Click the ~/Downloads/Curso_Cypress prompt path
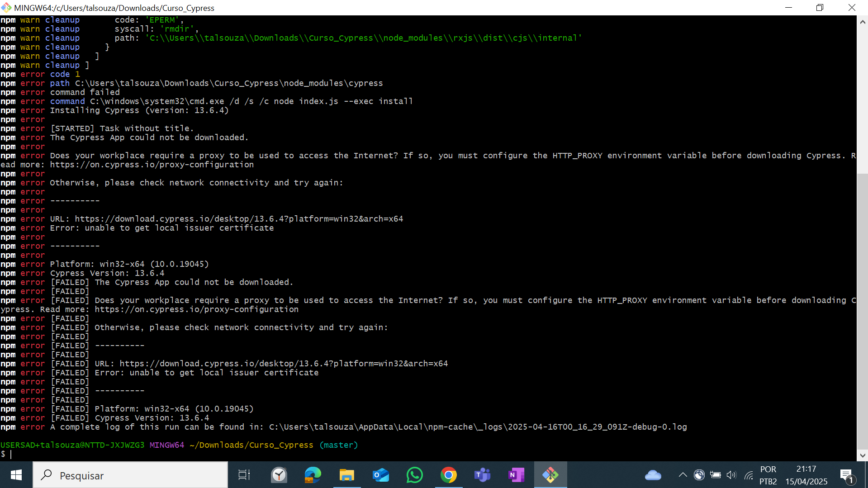868x488 pixels. [x=251, y=445]
